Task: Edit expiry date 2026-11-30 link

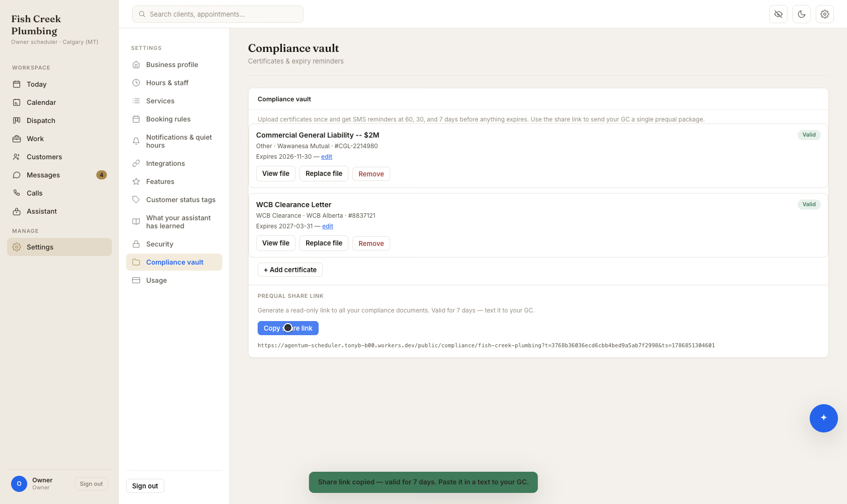Action: [327, 157]
